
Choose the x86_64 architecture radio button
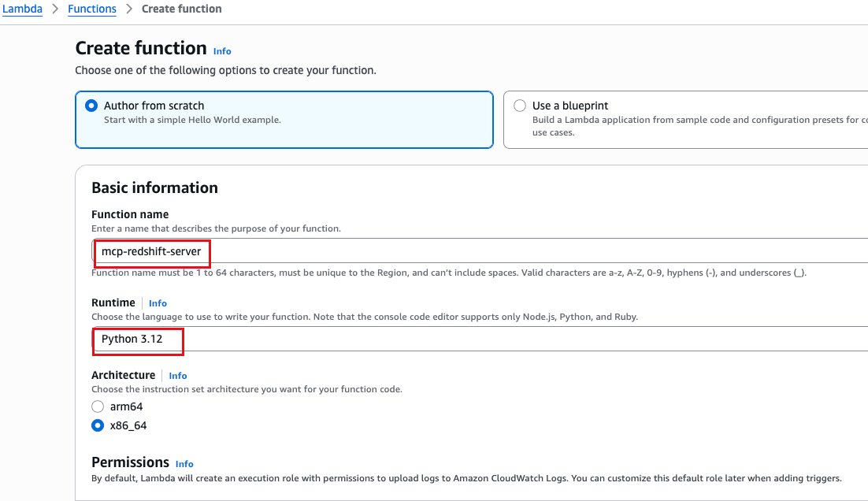pyautogui.click(x=98, y=425)
